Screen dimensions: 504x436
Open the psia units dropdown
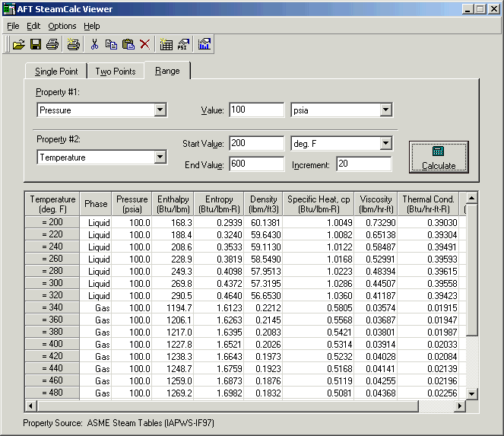(x=385, y=110)
